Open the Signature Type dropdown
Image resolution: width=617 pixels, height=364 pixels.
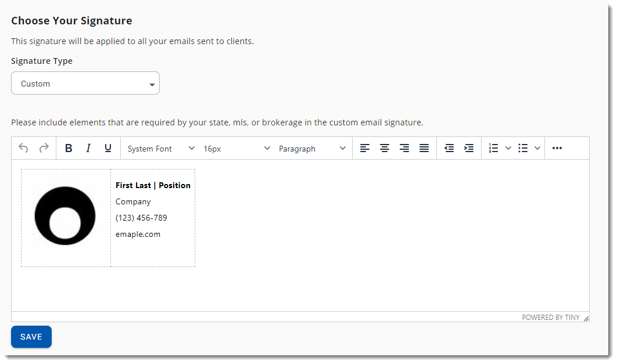(x=85, y=84)
